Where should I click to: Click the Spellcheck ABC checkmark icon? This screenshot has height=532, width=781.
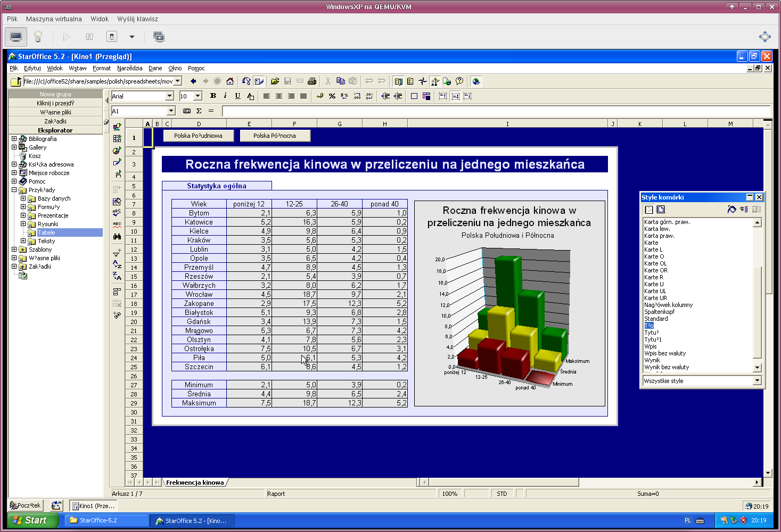[117, 213]
